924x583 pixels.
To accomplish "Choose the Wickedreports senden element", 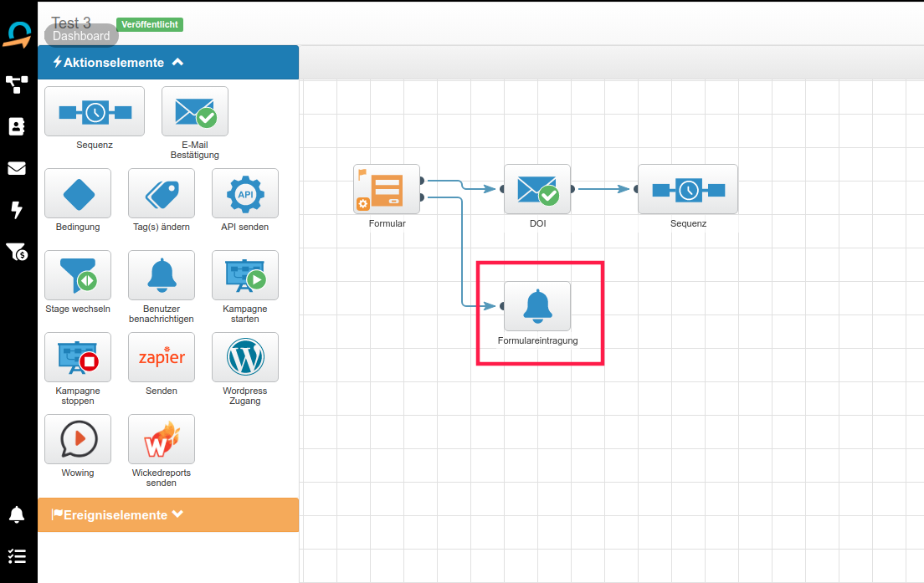I will point(162,439).
